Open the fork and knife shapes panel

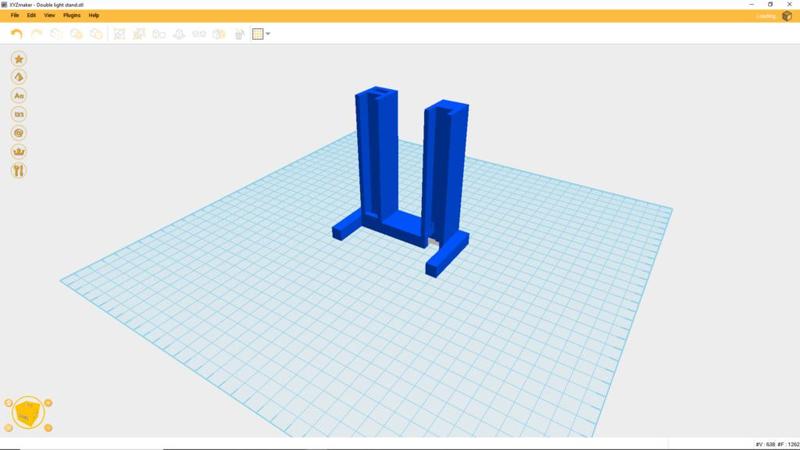coord(19,170)
